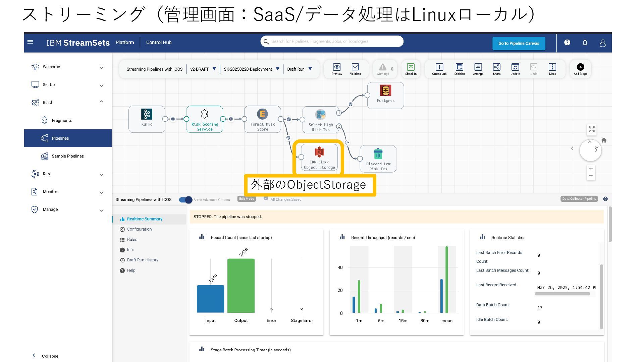Click the Preview eye icon
Image resolution: width=644 pixels, height=362 pixels.
click(336, 67)
